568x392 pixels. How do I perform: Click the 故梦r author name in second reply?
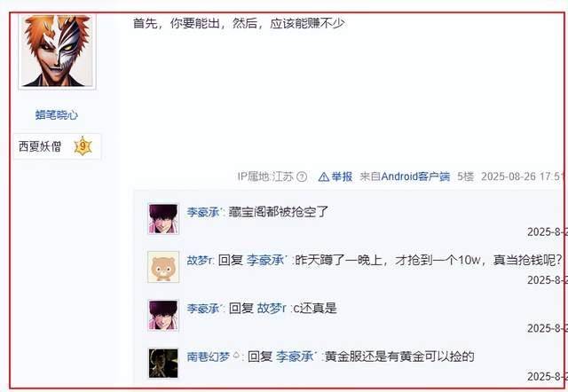[x=200, y=260]
